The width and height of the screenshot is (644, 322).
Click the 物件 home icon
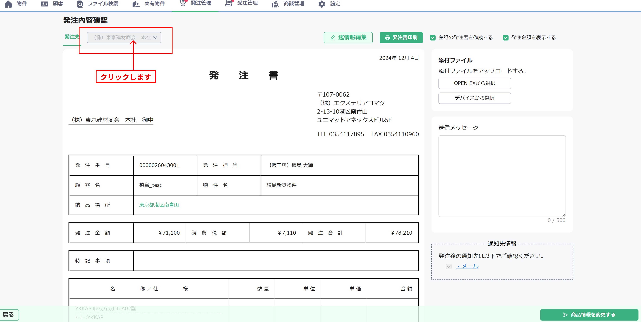(8, 4)
